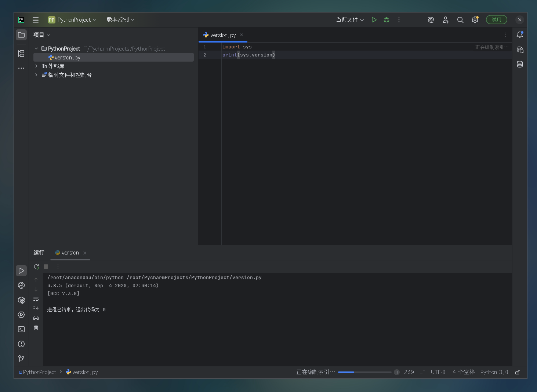Click version.py breadcrumb in status bar

point(82,372)
